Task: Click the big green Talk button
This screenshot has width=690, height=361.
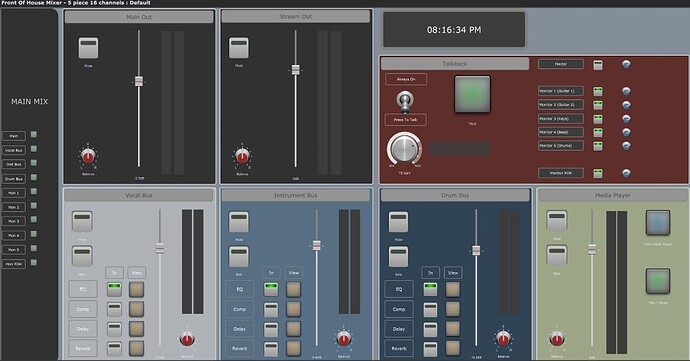Action: click(x=472, y=94)
